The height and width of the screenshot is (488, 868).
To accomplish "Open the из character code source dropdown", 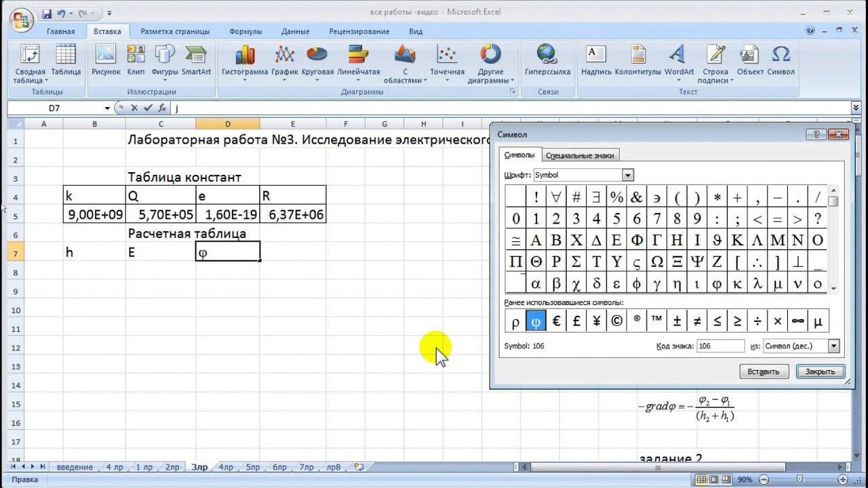I will tap(834, 346).
